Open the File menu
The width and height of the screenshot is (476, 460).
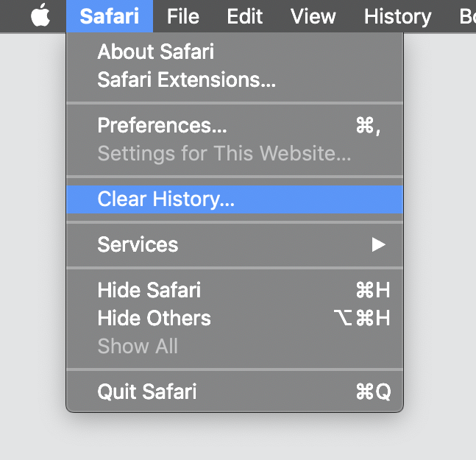183,16
